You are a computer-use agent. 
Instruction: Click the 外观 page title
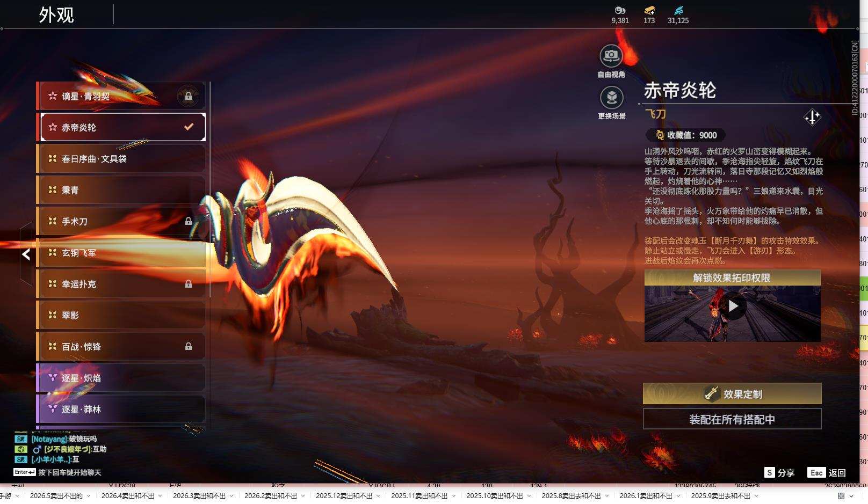point(56,15)
